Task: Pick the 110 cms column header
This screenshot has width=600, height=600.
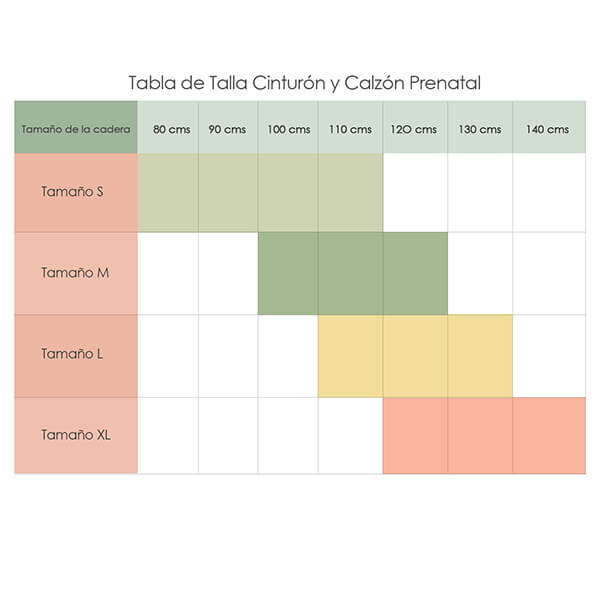Action: (x=350, y=128)
